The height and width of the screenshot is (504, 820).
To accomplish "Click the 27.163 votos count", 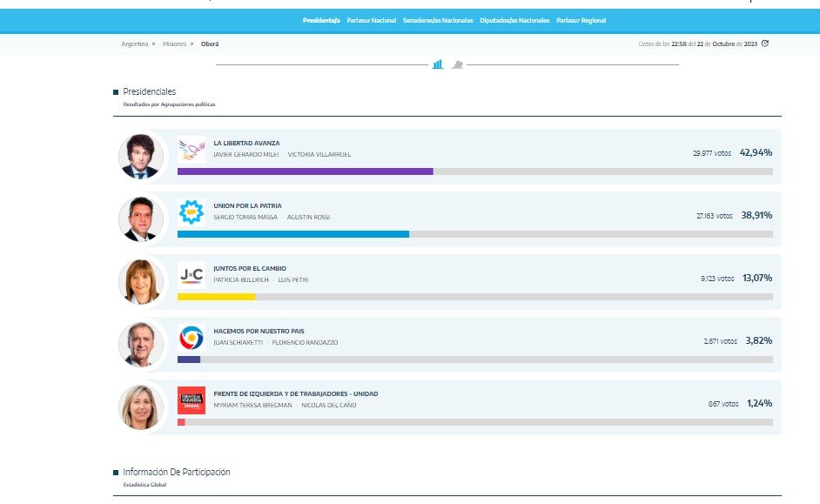I will 715,216.
